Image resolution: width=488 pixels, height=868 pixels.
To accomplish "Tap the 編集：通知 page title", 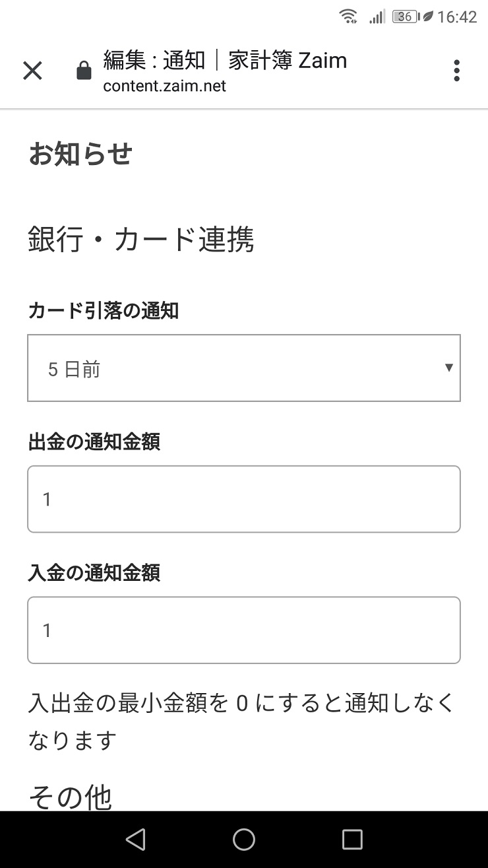I will coord(224,60).
